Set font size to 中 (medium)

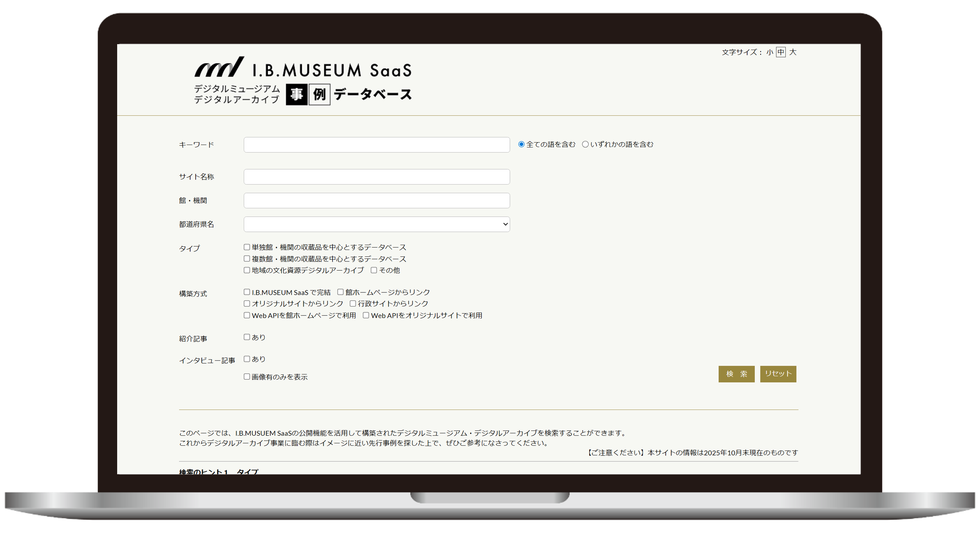tap(781, 52)
